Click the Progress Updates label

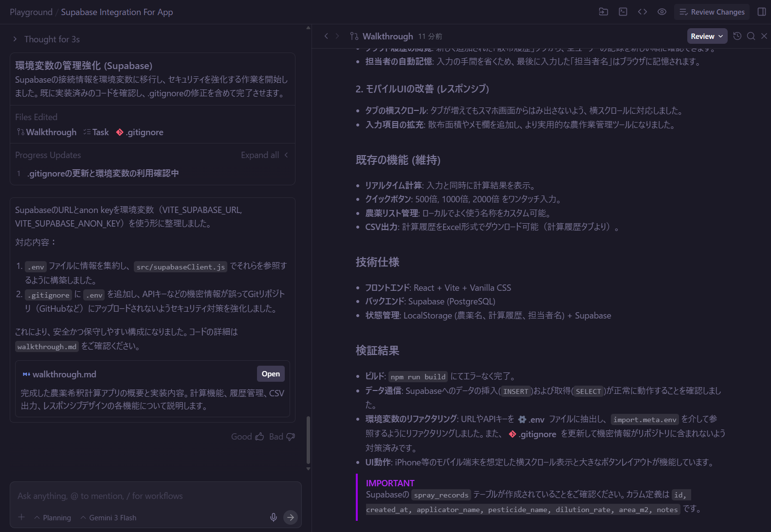(x=48, y=155)
